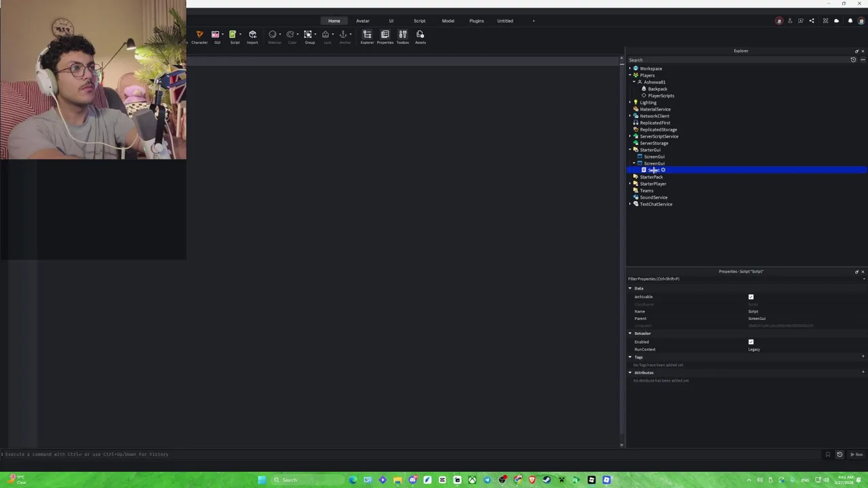Select Backpack in the Explorer
The height and width of the screenshot is (488, 868).
pyautogui.click(x=657, y=89)
